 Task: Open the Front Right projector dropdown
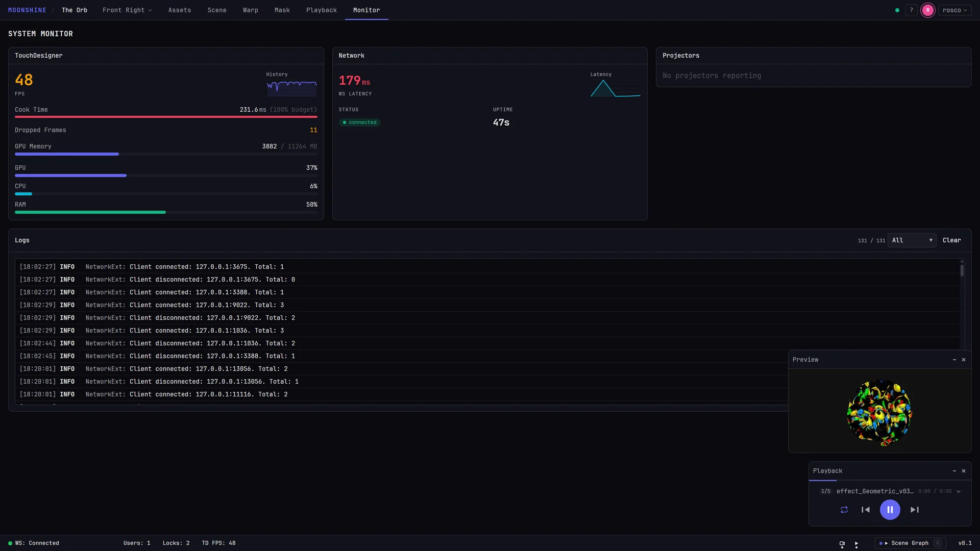[x=127, y=10]
